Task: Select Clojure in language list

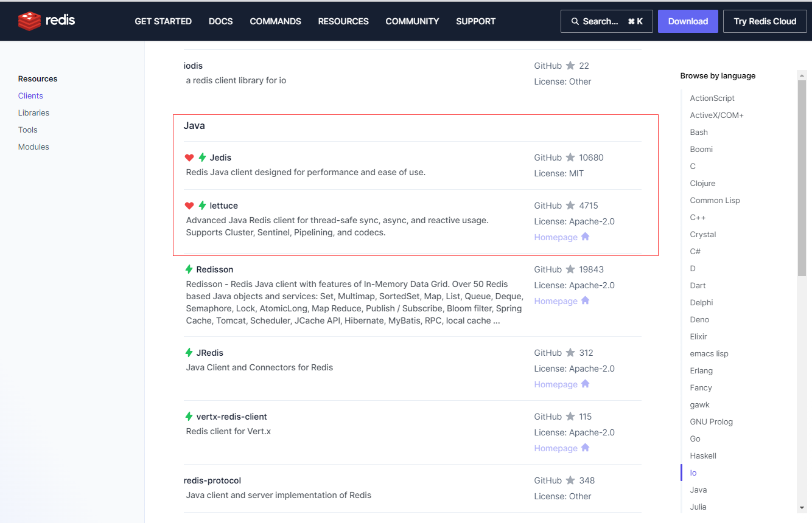Action: (702, 183)
